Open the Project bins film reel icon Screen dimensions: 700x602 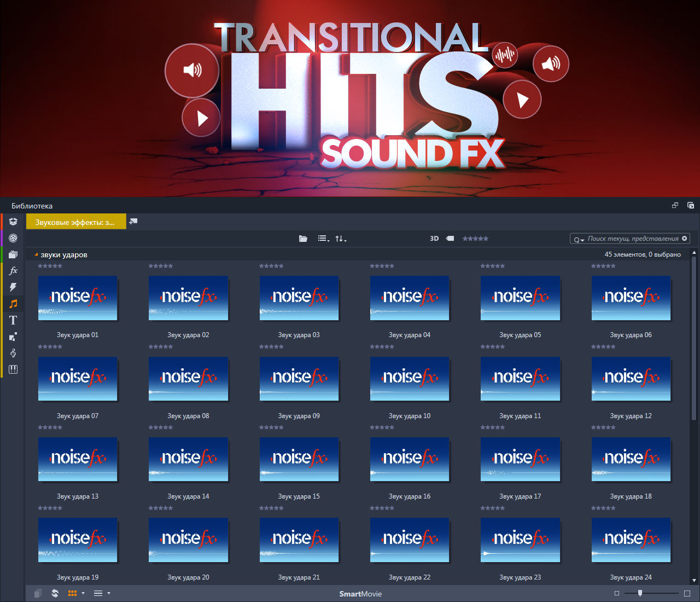pos(13,238)
